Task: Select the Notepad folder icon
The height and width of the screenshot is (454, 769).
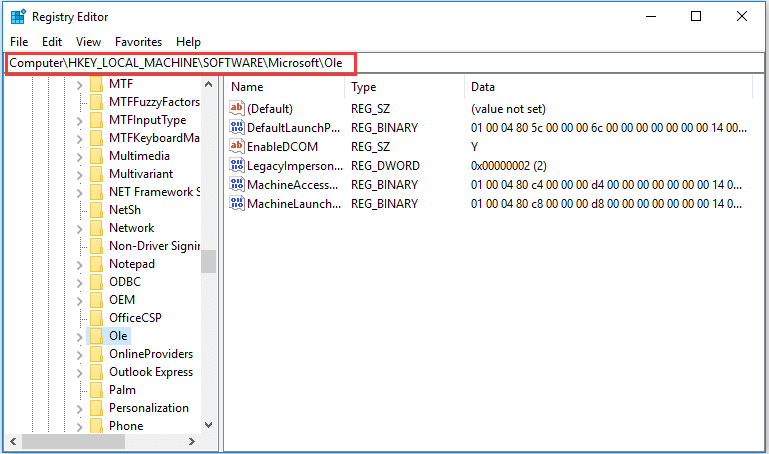Action: click(x=97, y=264)
